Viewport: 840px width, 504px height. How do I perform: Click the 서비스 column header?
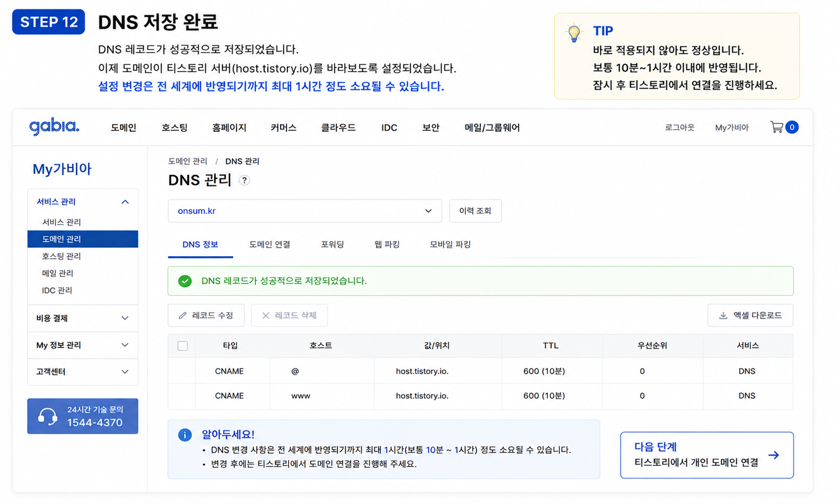(x=748, y=346)
